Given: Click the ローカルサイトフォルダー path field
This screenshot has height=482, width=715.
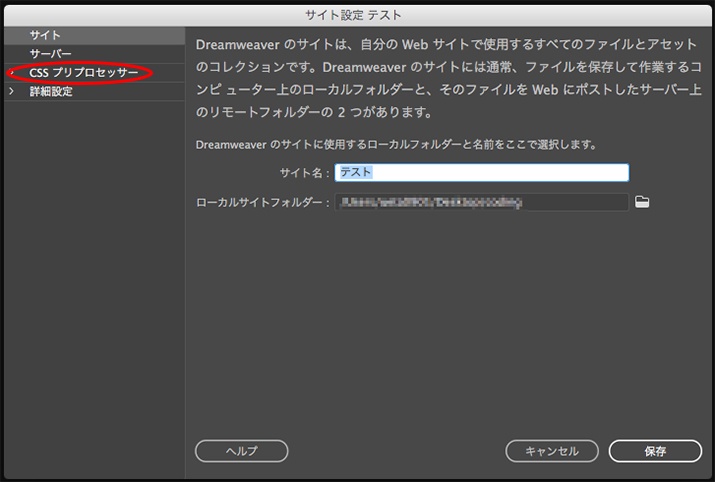Looking at the screenshot, I should tap(482, 202).
